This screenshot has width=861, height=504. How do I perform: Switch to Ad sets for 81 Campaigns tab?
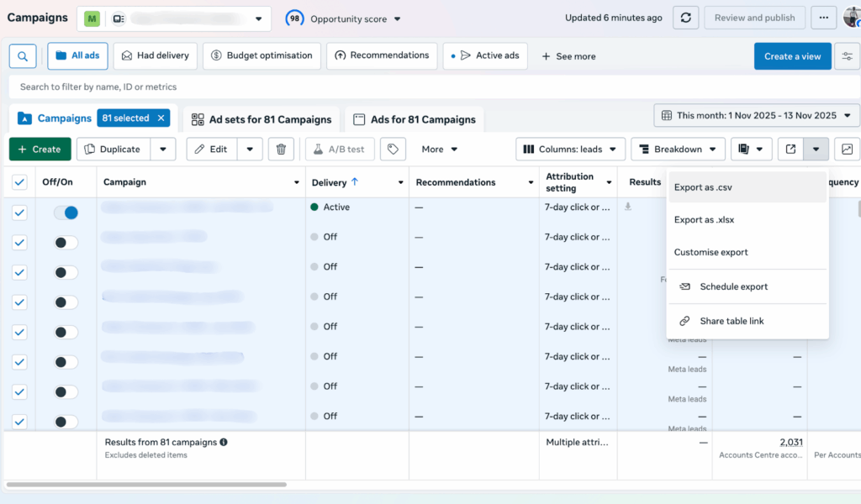click(x=261, y=119)
